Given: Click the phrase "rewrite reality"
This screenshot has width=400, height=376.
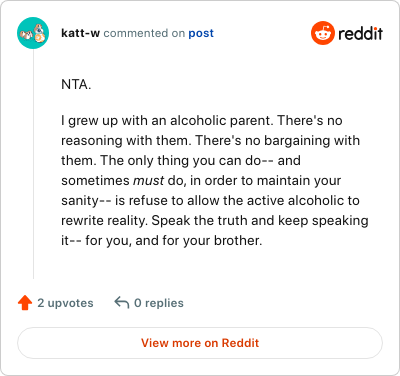Looking at the screenshot, I should point(104,221).
